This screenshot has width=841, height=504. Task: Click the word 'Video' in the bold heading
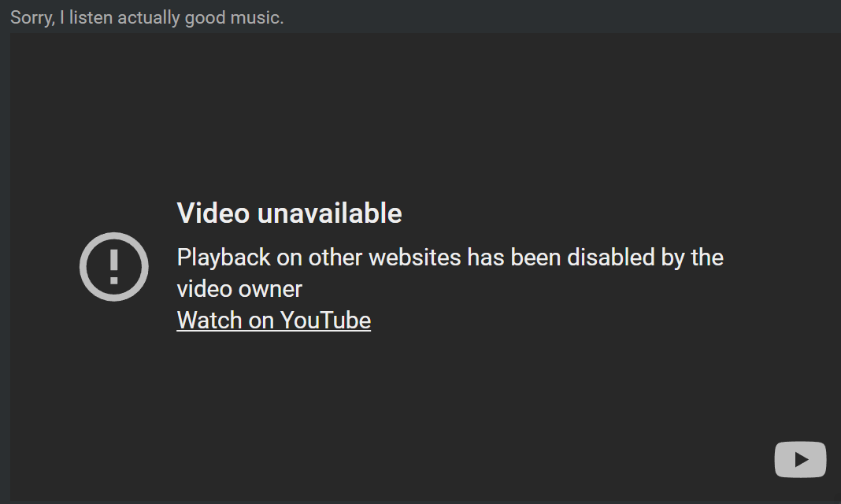coord(213,213)
